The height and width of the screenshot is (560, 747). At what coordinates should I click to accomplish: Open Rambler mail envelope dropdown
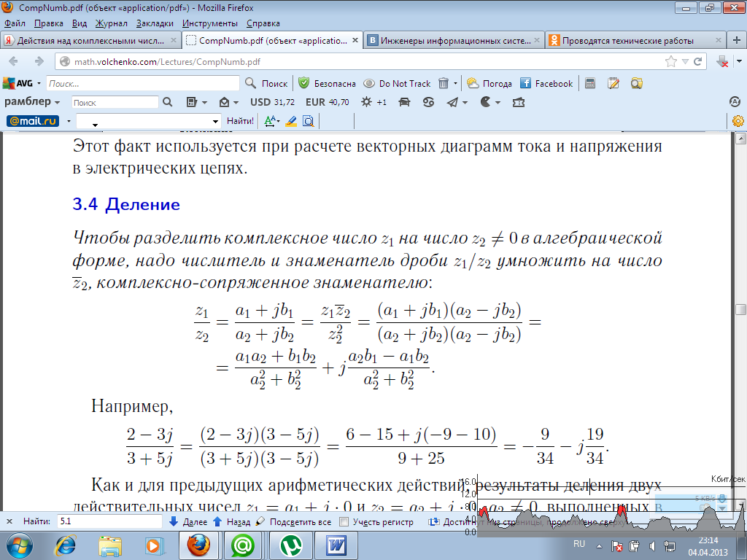pyautogui.click(x=228, y=102)
